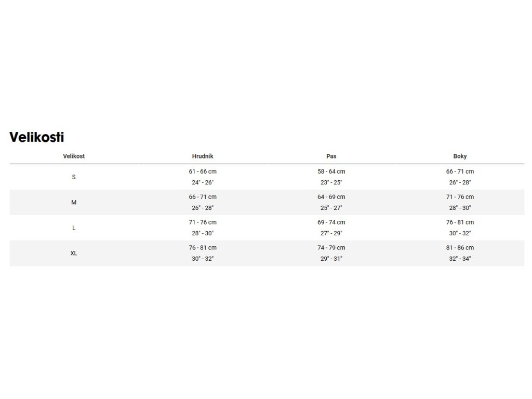
Task: Click hips value 66 - 71 cm for S
Action: click(460, 171)
